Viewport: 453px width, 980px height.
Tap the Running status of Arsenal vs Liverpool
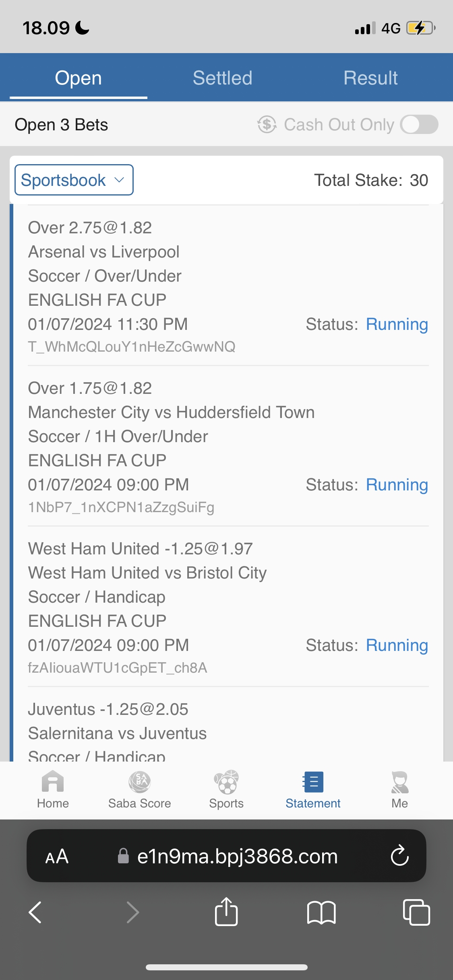(x=397, y=324)
